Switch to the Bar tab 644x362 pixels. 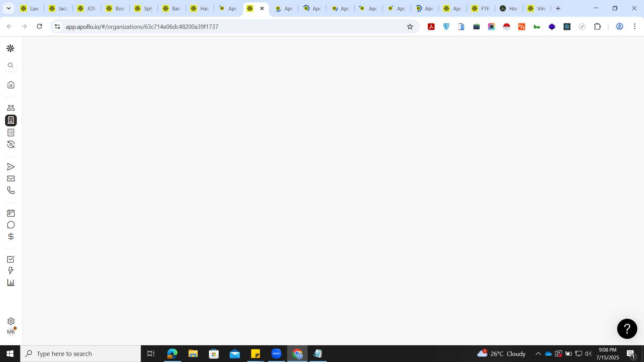click(172, 8)
